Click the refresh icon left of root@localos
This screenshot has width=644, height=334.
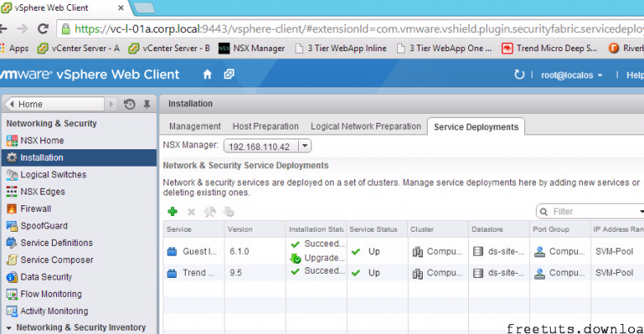[x=519, y=75]
